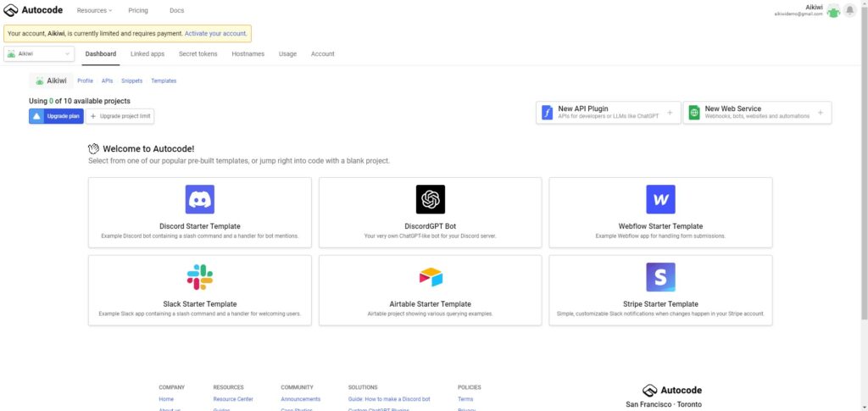Create a New Web Service
The height and width of the screenshot is (411, 868).
coord(757,113)
